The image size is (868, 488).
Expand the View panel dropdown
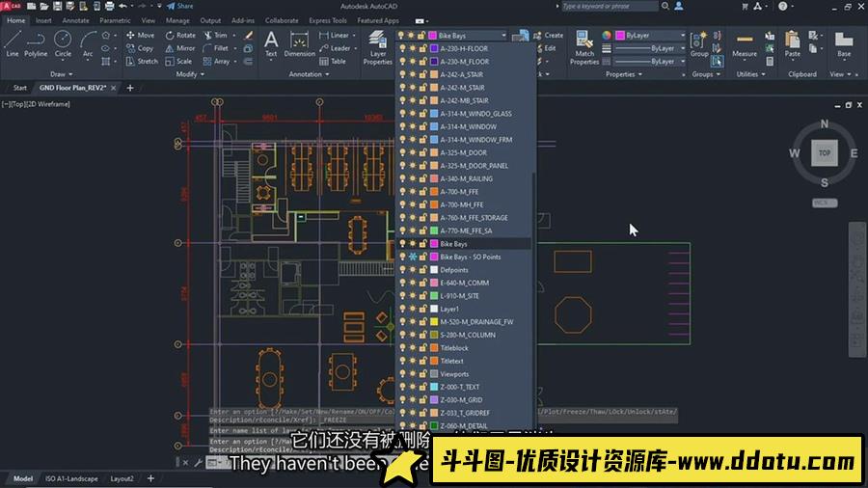(x=840, y=74)
